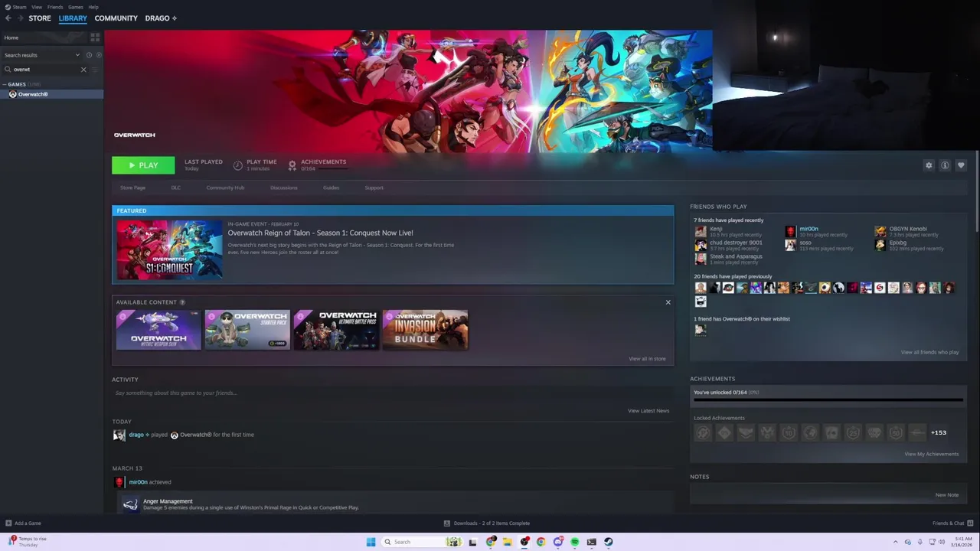Go to the STORE tab

coord(40,18)
